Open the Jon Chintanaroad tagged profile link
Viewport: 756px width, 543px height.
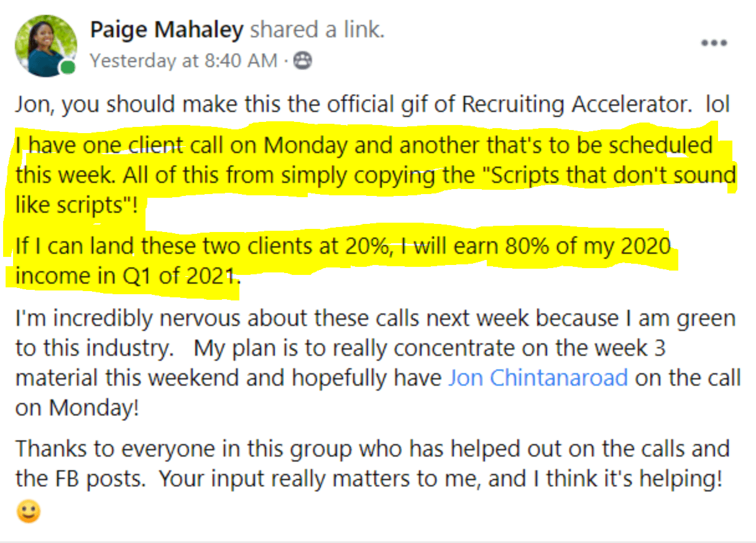coord(538,378)
